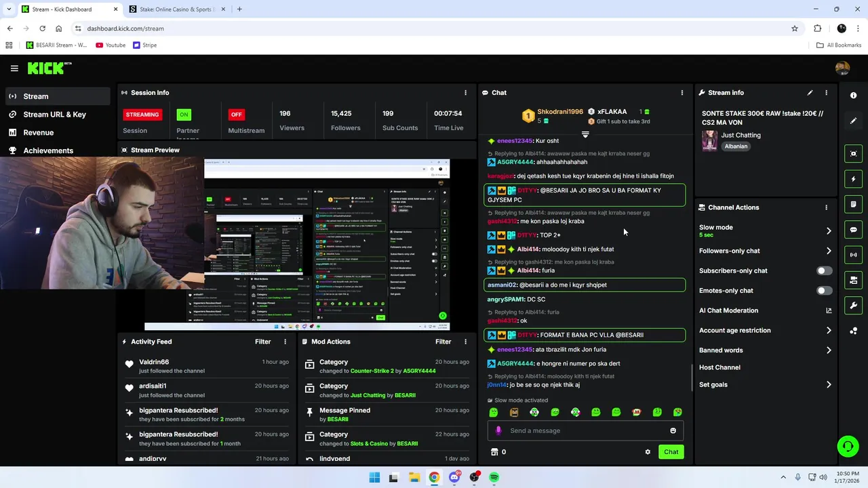Open Mod Actions Filter
The image size is (868, 488).
(x=443, y=342)
